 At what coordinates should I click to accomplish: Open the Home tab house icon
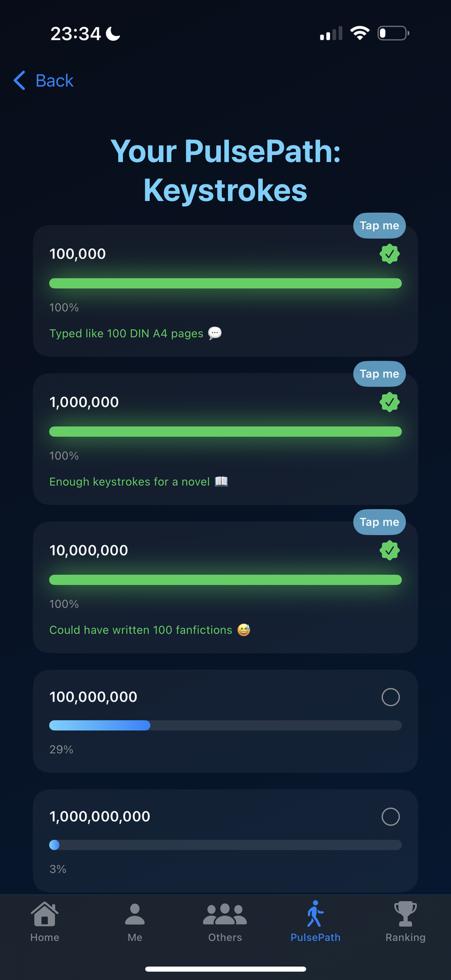[44, 914]
